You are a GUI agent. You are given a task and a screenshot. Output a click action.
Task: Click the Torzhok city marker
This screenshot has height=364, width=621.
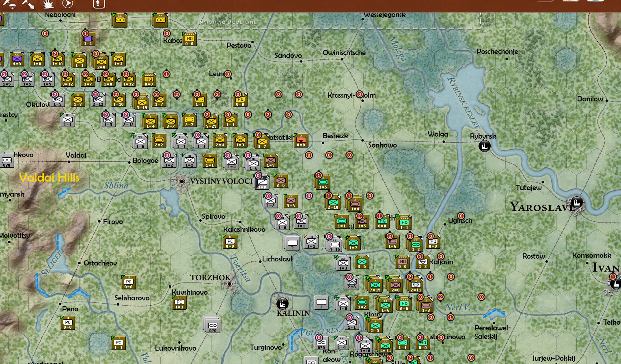pyautogui.click(x=229, y=284)
